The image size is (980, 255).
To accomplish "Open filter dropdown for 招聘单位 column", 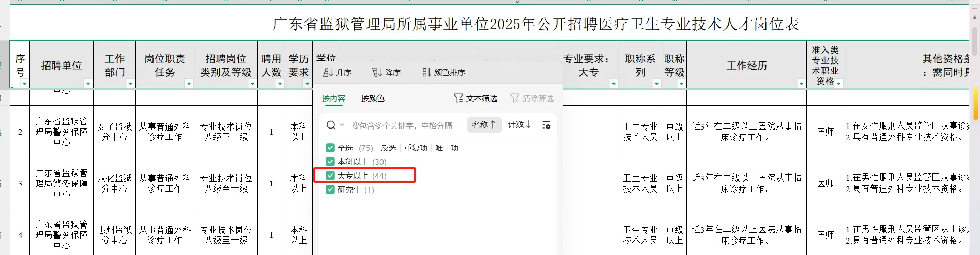I will pyautogui.click(x=88, y=84).
